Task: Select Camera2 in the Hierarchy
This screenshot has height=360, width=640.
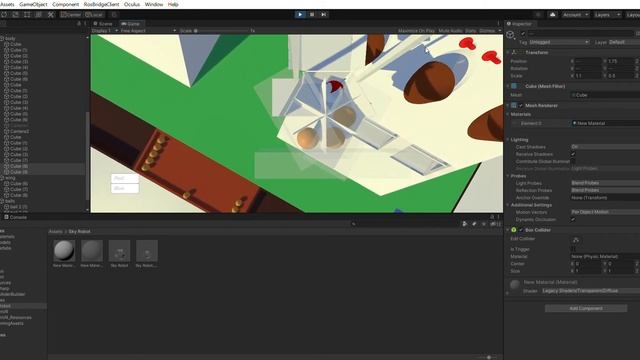Action: (x=19, y=131)
